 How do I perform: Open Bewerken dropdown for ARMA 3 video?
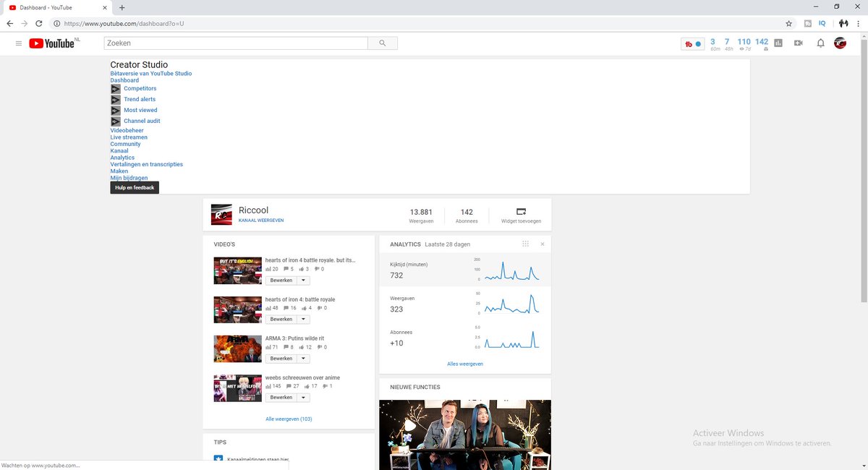(304, 359)
